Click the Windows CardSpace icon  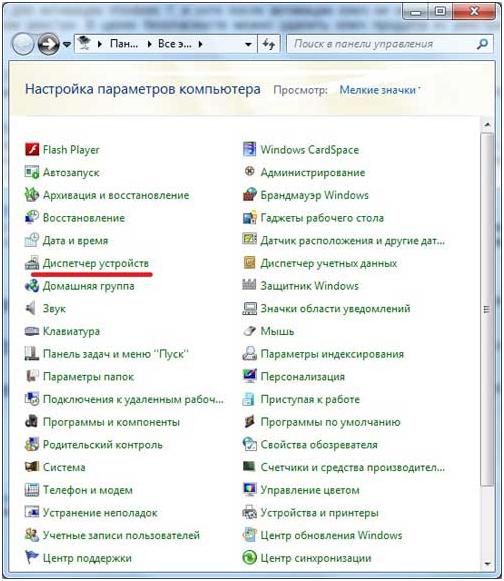[249, 150]
